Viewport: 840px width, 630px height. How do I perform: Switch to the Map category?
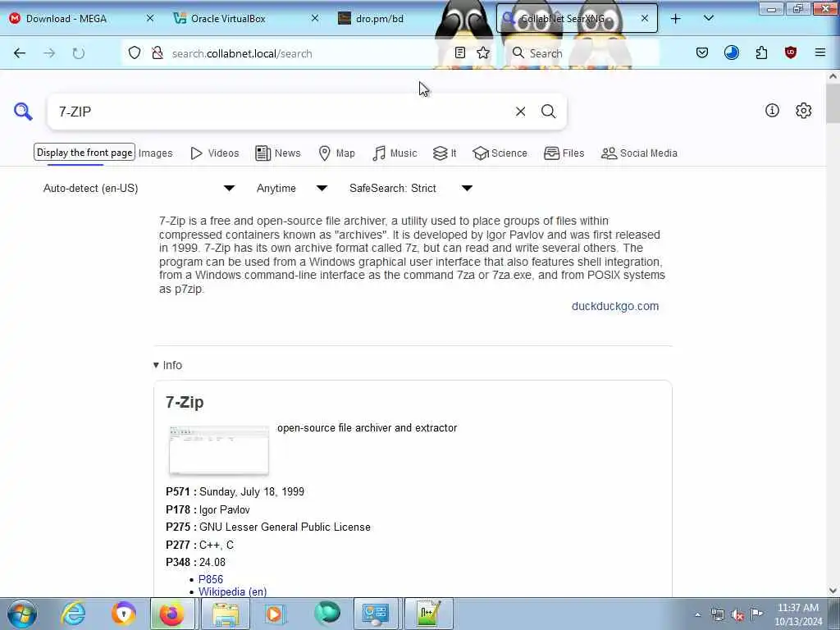pos(336,153)
